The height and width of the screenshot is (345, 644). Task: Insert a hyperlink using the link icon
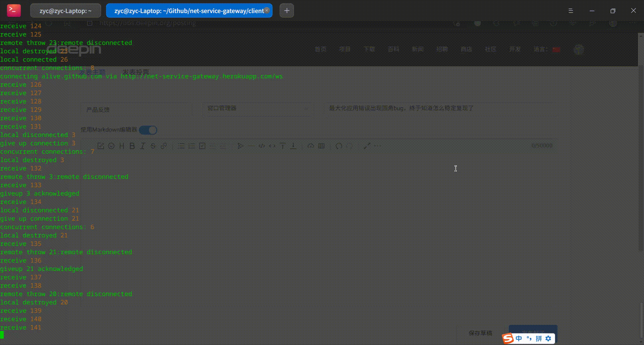pos(163,146)
